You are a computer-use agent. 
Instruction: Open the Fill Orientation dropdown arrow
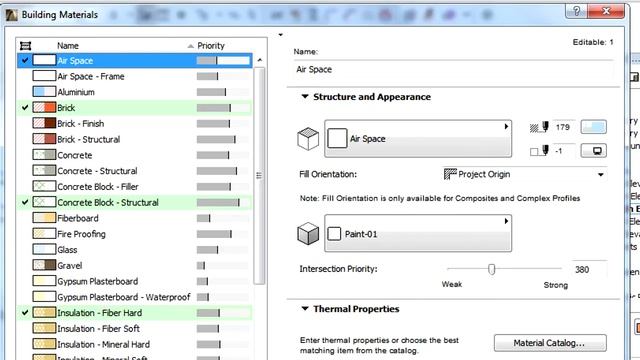pyautogui.click(x=600, y=175)
